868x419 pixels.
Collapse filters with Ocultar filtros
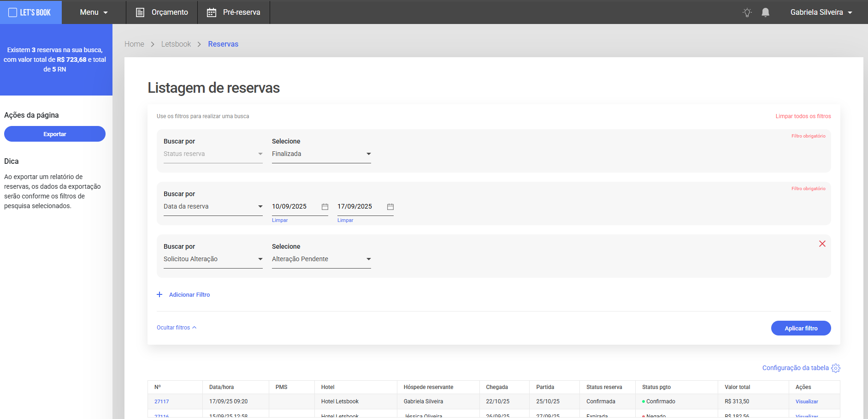(x=177, y=328)
